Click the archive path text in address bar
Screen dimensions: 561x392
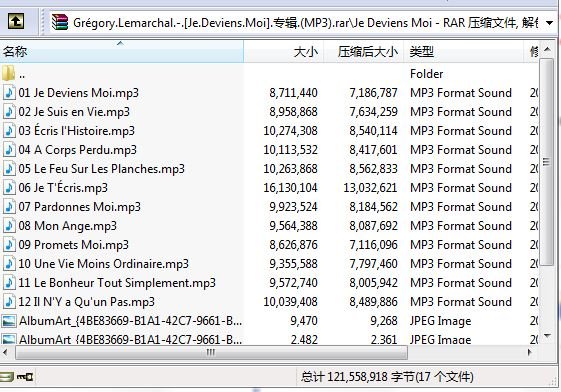tap(305, 23)
